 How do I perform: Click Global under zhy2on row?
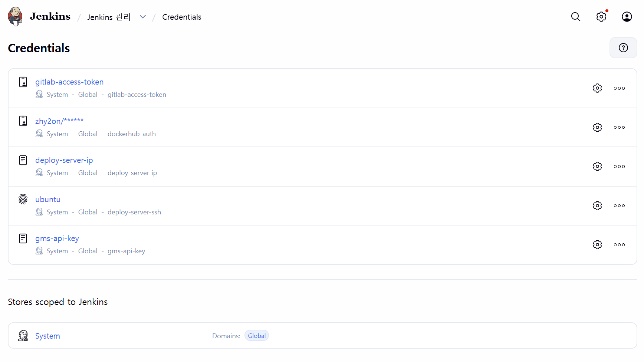88,134
